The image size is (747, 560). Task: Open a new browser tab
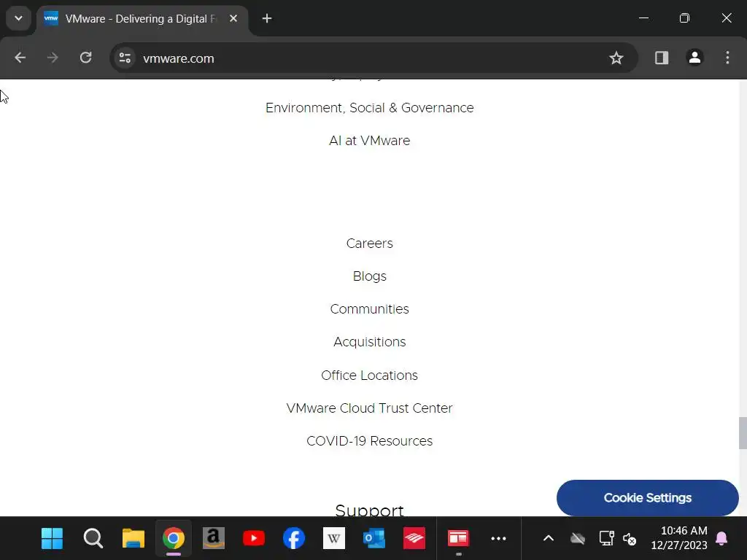pos(267,18)
